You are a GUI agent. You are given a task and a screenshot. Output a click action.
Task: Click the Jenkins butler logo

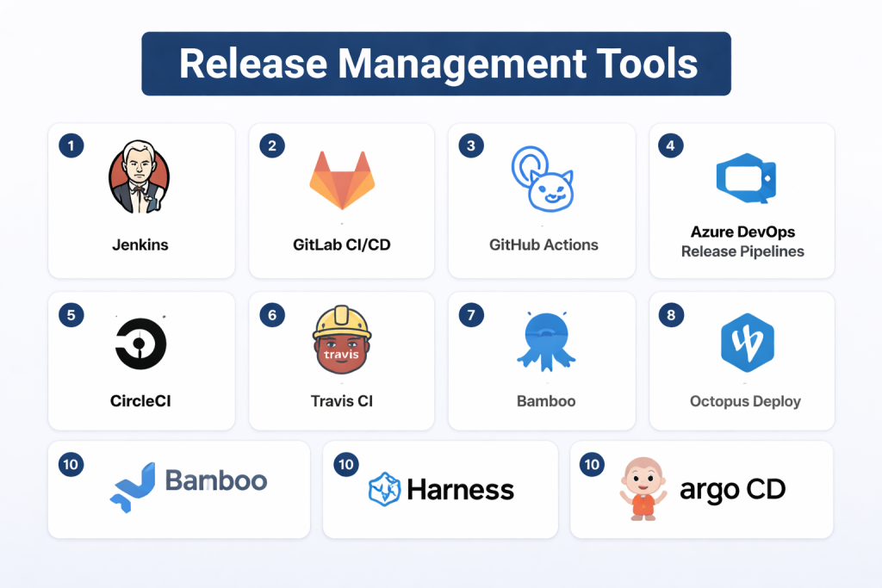[140, 176]
